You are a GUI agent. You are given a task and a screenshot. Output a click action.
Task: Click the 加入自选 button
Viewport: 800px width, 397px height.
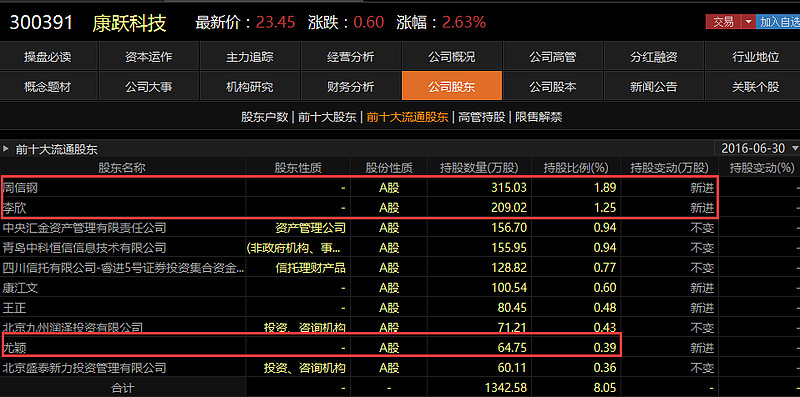coord(778,22)
